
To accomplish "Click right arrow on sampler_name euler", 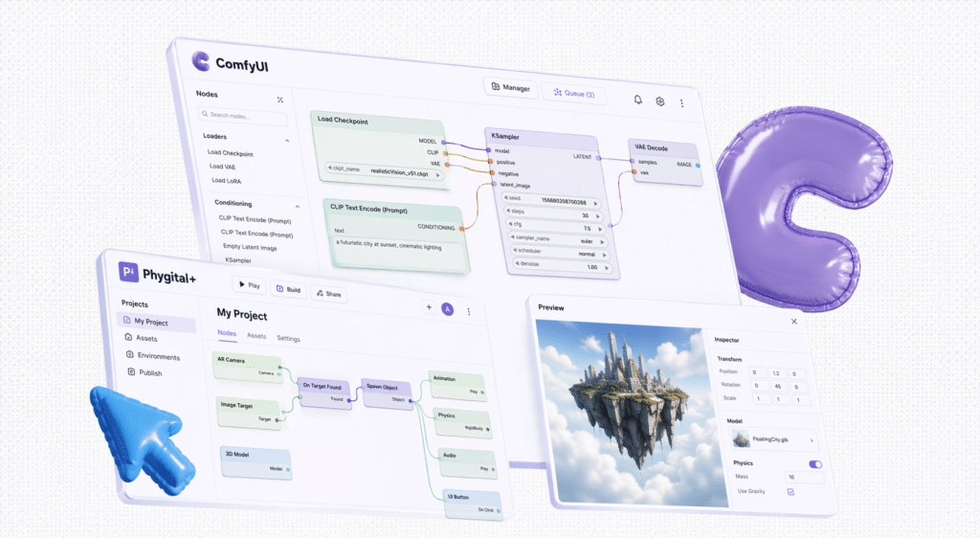I will [602, 242].
